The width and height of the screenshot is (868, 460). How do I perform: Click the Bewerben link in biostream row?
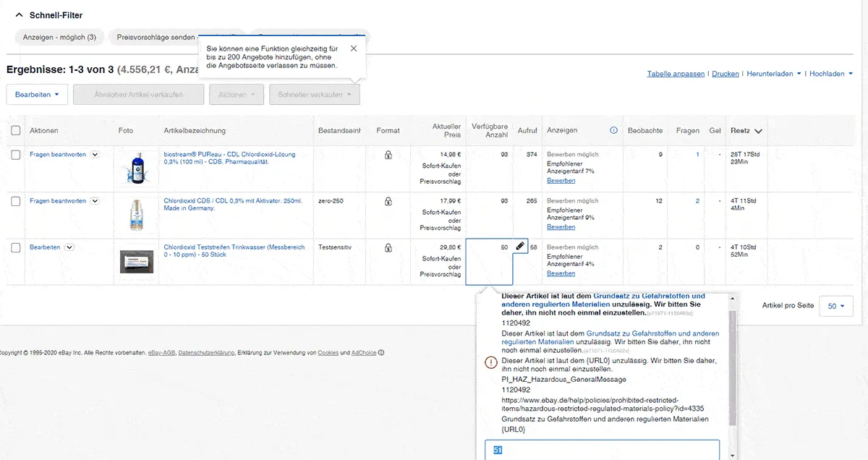pyautogui.click(x=561, y=181)
